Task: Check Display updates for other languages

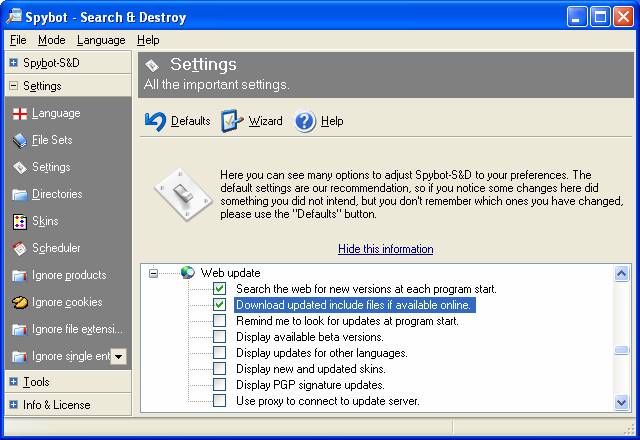Action: point(220,352)
